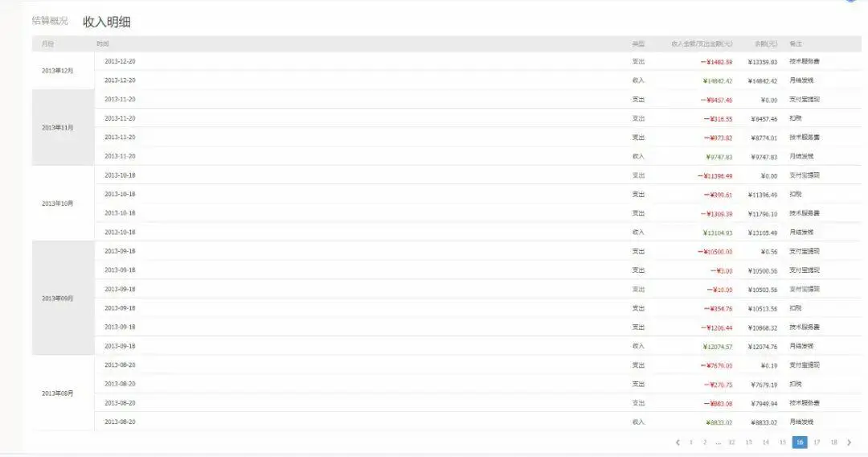Open page 15 in pagination

(x=783, y=442)
